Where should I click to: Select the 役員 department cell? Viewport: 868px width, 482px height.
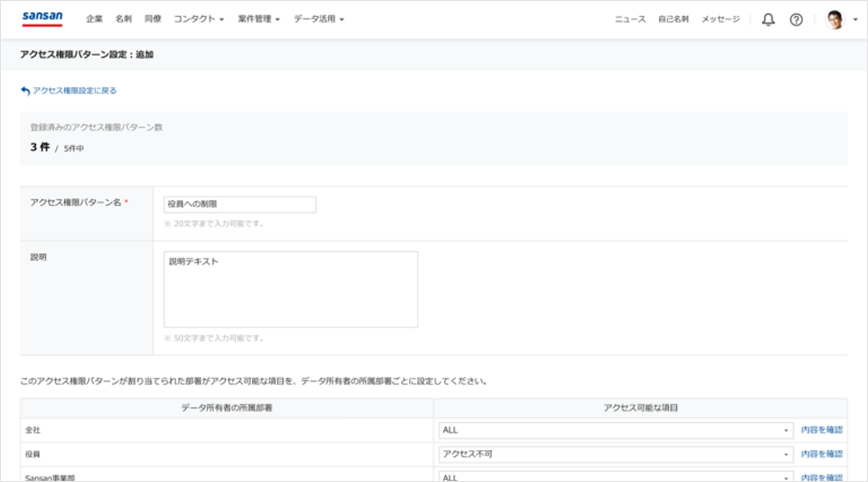(227, 454)
